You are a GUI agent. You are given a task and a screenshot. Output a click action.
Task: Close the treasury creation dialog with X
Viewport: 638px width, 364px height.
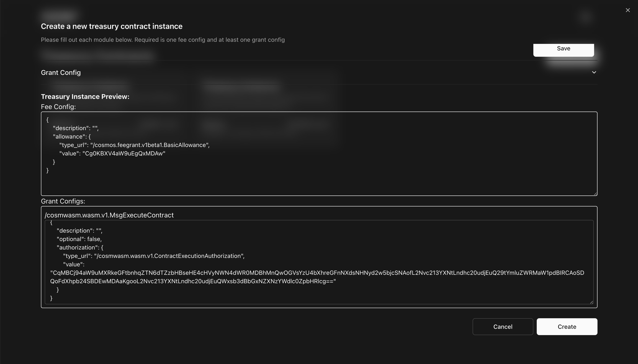(628, 10)
